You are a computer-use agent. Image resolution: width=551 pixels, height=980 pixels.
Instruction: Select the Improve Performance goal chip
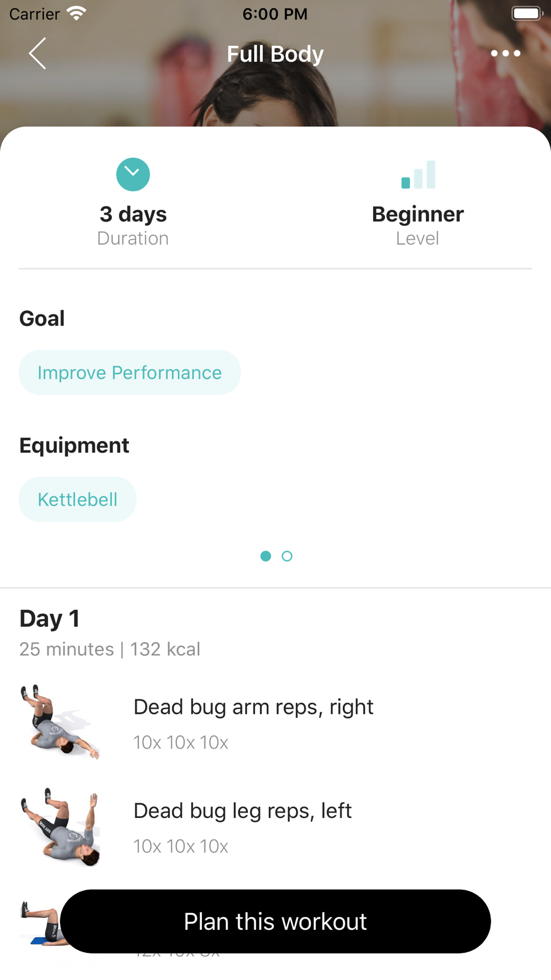(x=129, y=373)
